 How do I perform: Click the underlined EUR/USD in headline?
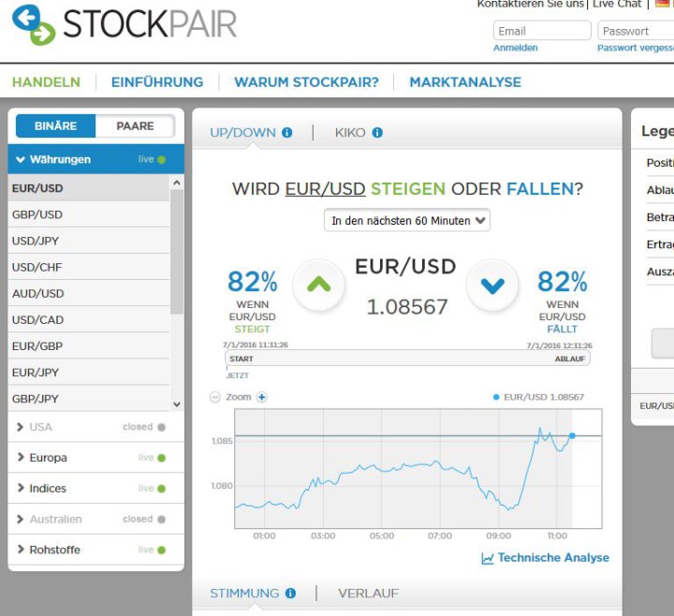tap(326, 189)
